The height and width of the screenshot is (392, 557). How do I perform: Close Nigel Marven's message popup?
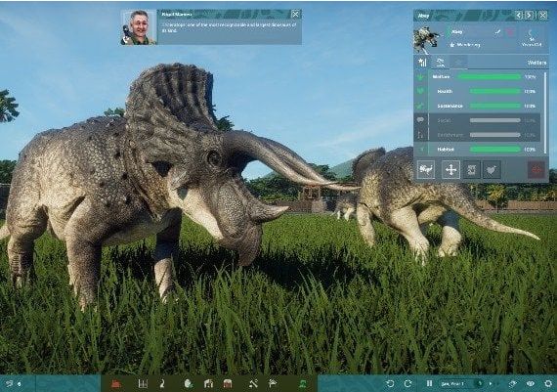pyautogui.click(x=295, y=14)
